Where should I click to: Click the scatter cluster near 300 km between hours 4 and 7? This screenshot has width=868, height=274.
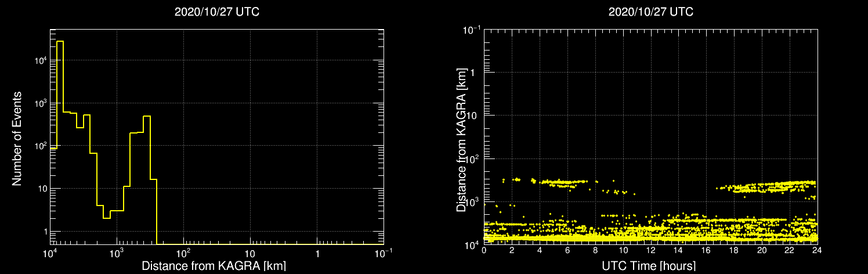click(x=565, y=183)
